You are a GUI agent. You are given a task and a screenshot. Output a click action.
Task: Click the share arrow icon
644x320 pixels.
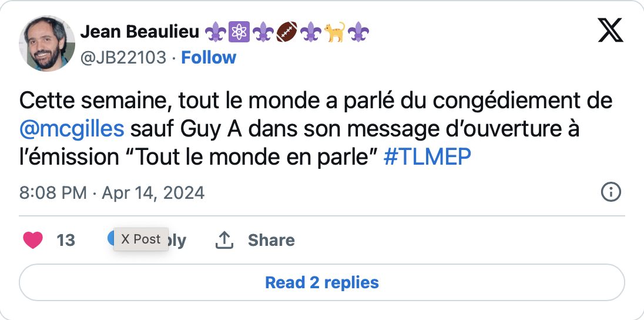[x=225, y=240]
